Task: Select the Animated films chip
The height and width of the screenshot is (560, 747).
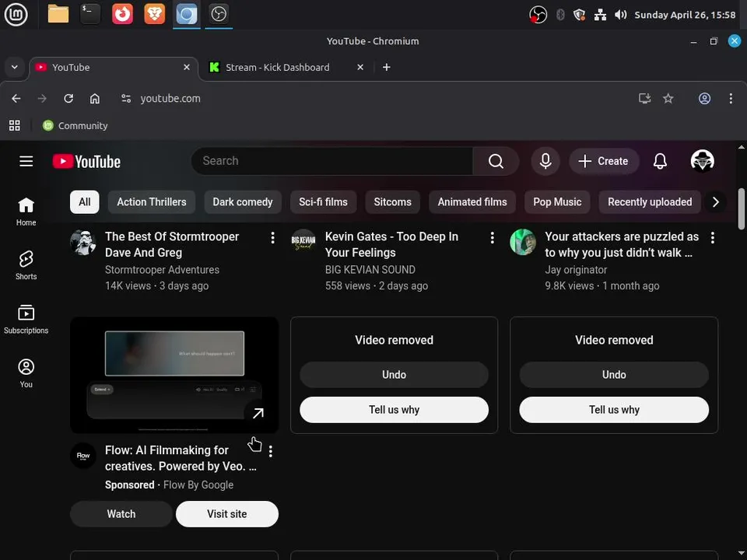Action: click(472, 202)
